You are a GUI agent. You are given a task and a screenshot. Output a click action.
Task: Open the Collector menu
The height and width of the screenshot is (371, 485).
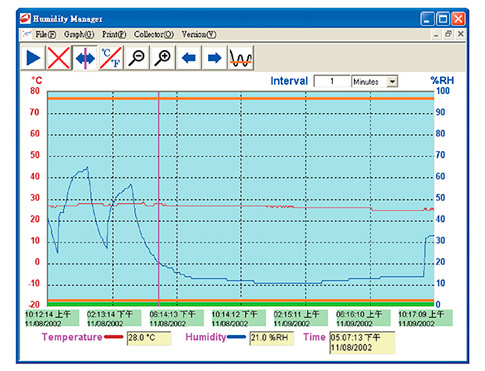click(154, 34)
